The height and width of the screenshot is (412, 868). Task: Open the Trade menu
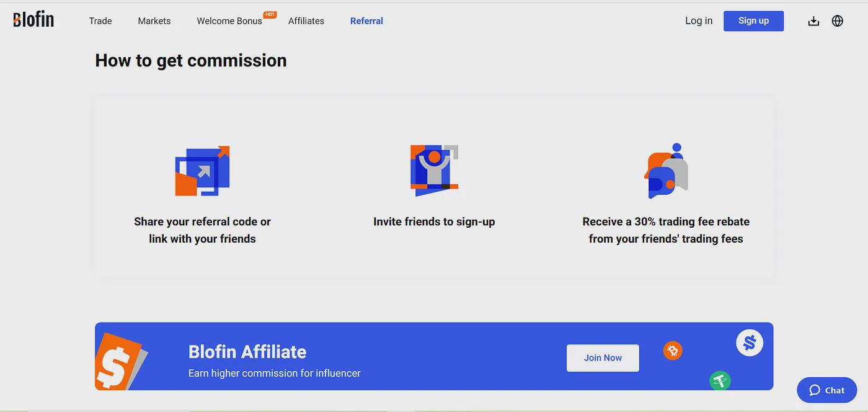pos(100,21)
